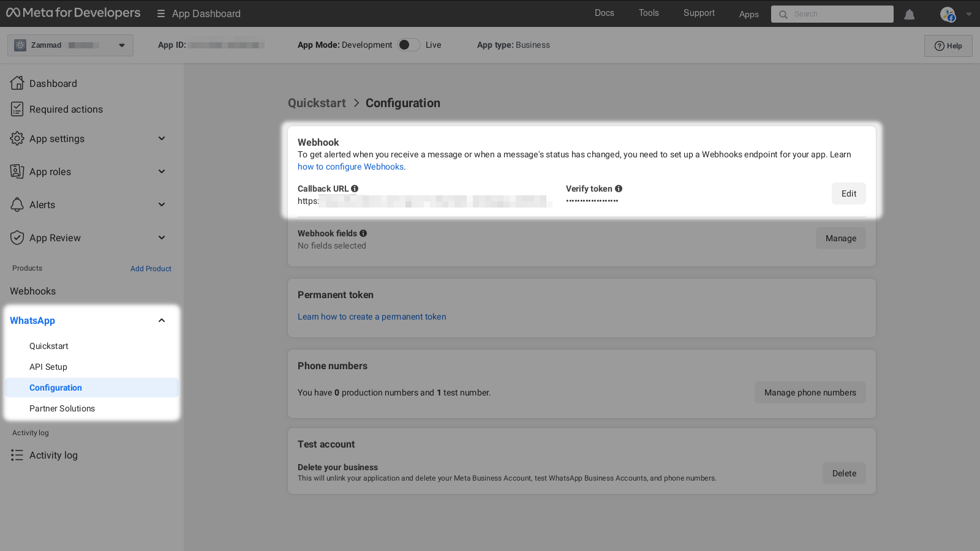Click the blurred App ID value
The height and width of the screenshot is (551, 980).
point(227,45)
